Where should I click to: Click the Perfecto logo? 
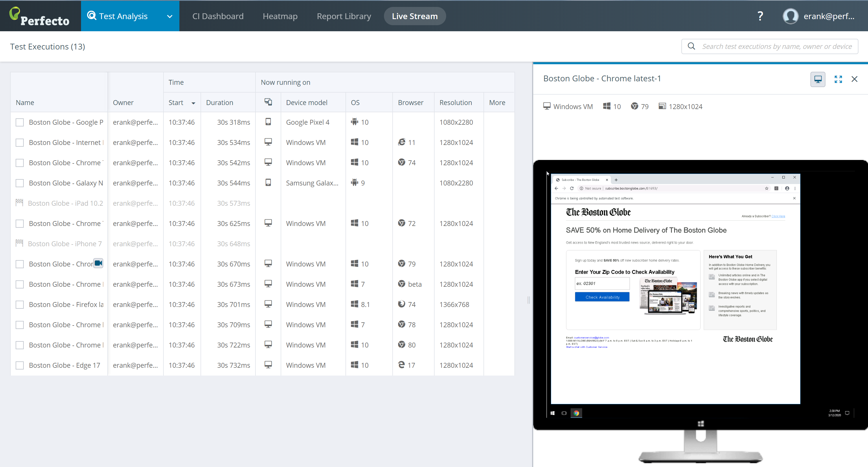39,16
